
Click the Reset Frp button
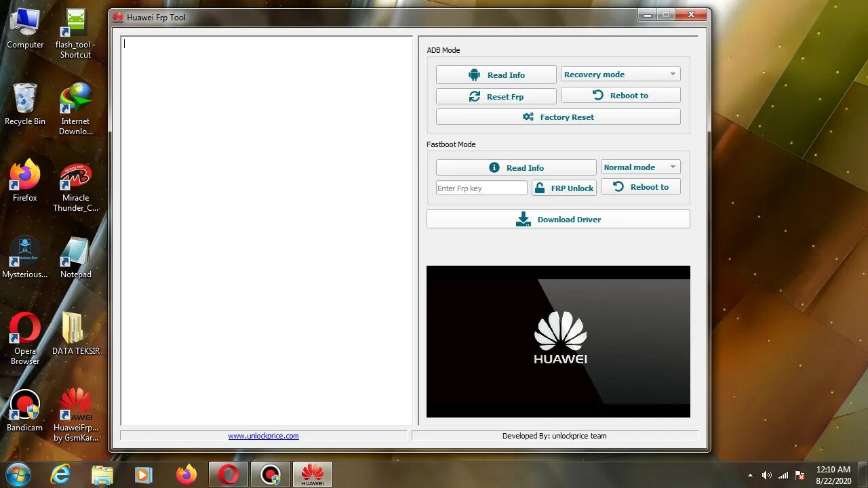pyautogui.click(x=496, y=96)
